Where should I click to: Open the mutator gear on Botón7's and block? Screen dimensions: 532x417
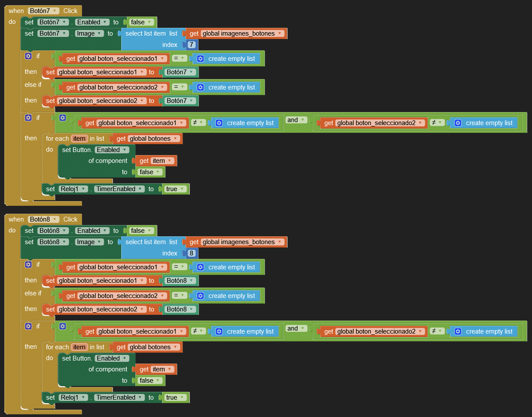tap(63, 118)
